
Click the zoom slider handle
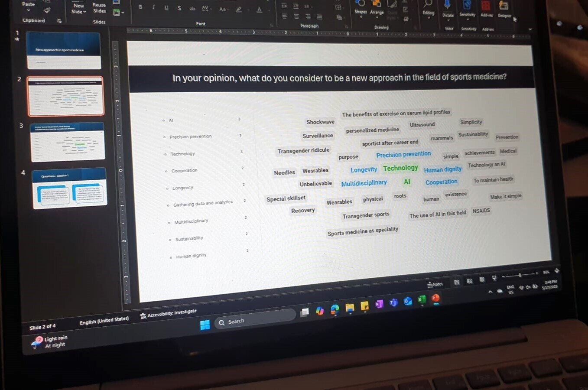pos(520,275)
